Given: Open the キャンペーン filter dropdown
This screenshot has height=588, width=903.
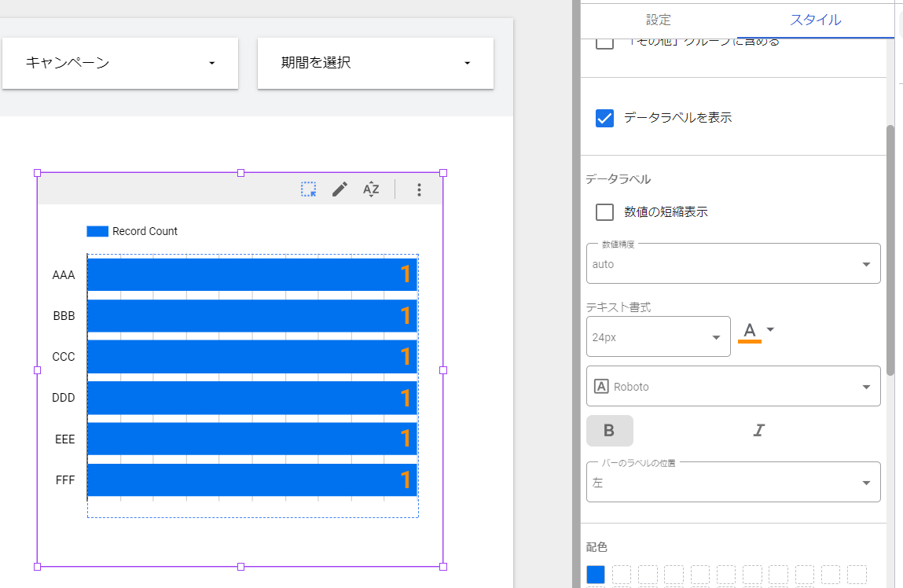Looking at the screenshot, I should 120,63.
